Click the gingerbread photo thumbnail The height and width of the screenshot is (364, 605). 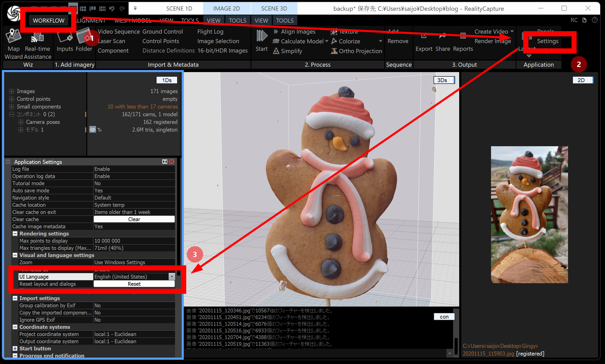point(529,214)
